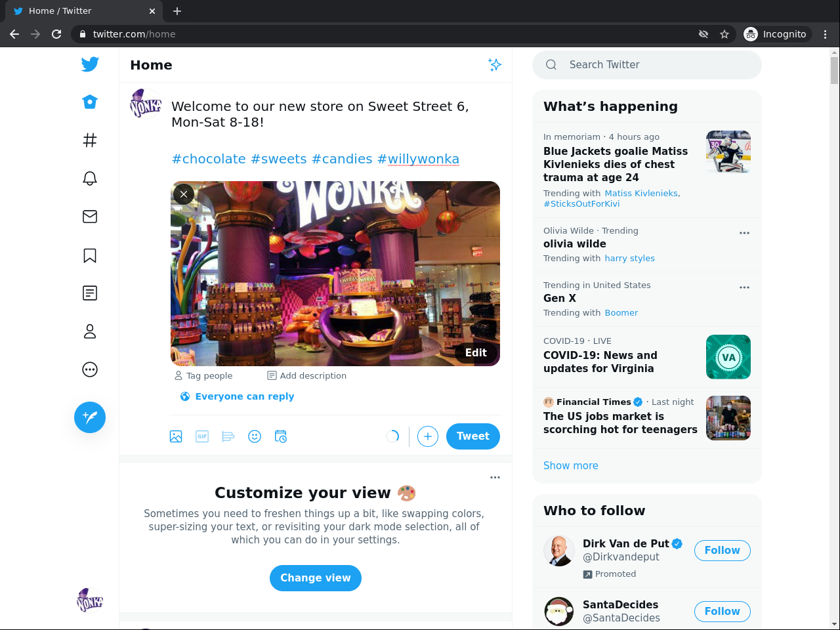Open Dirk Van de Put's avatar

(559, 551)
